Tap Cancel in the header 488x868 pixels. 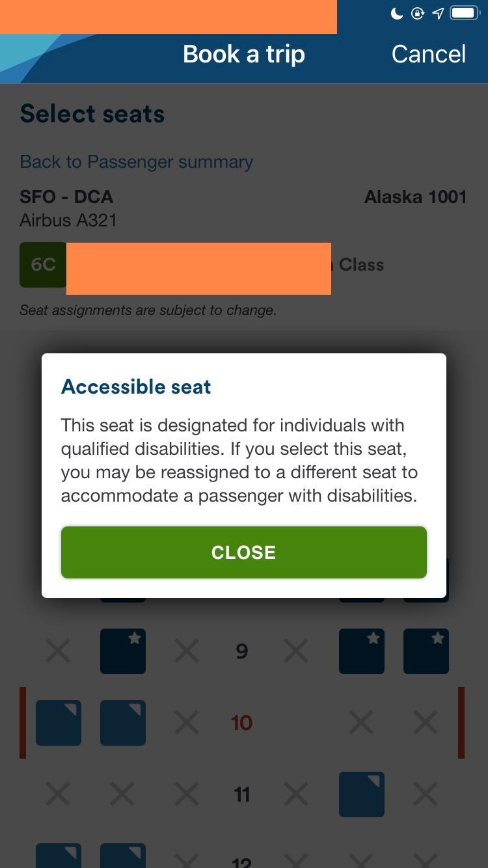pos(428,54)
